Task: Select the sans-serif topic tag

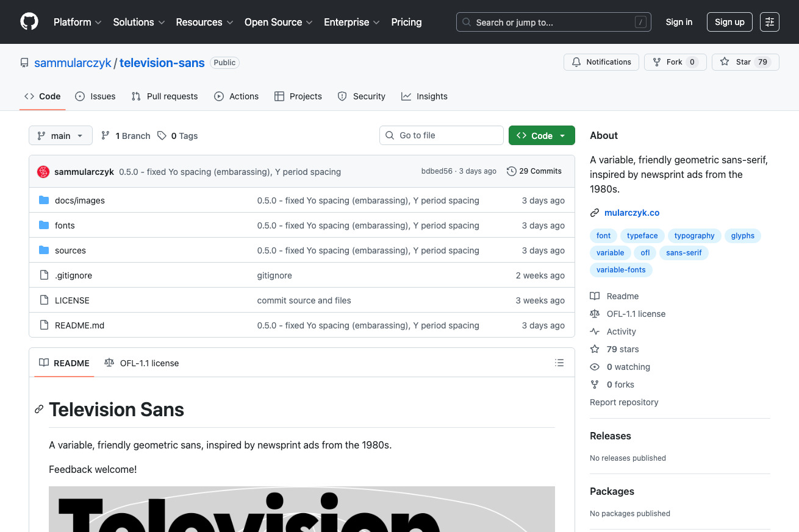Action: [x=684, y=253]
